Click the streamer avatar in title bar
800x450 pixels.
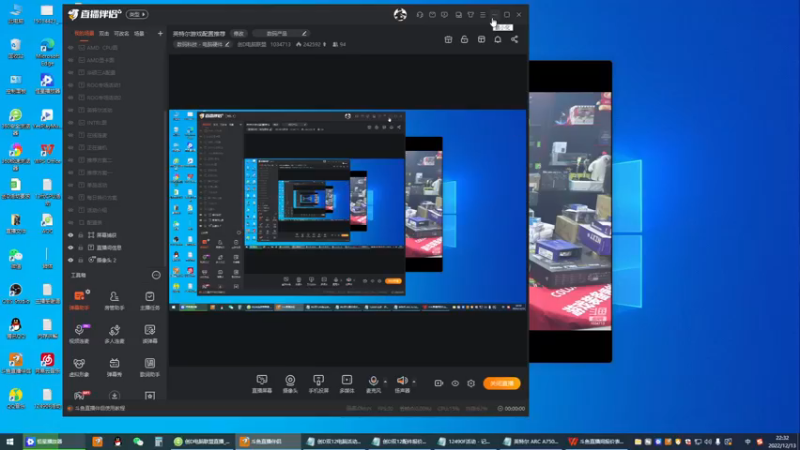tap(400, 15)
